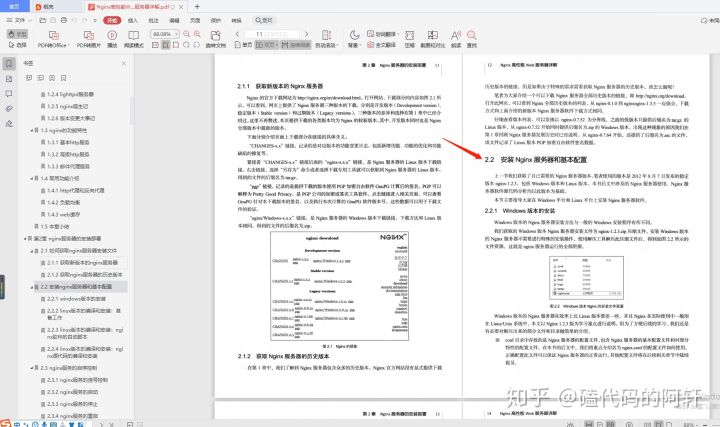
Task: Open bookmark 1.2.4 Lighttpd服务器
Action: (x=70, y=94)
